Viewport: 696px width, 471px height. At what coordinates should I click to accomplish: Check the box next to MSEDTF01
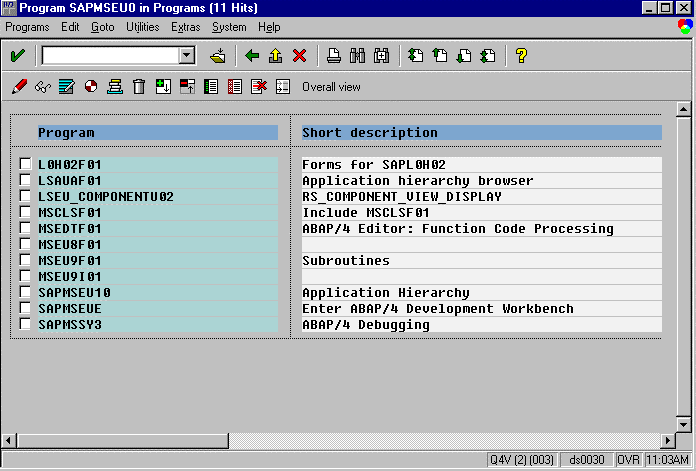click(x=25, y=228)
